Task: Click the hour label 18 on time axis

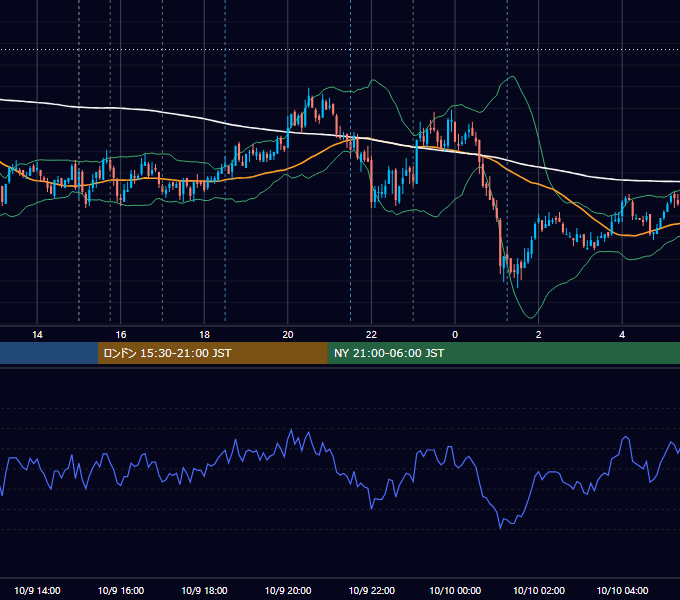Action: click(x=204, y=335)
